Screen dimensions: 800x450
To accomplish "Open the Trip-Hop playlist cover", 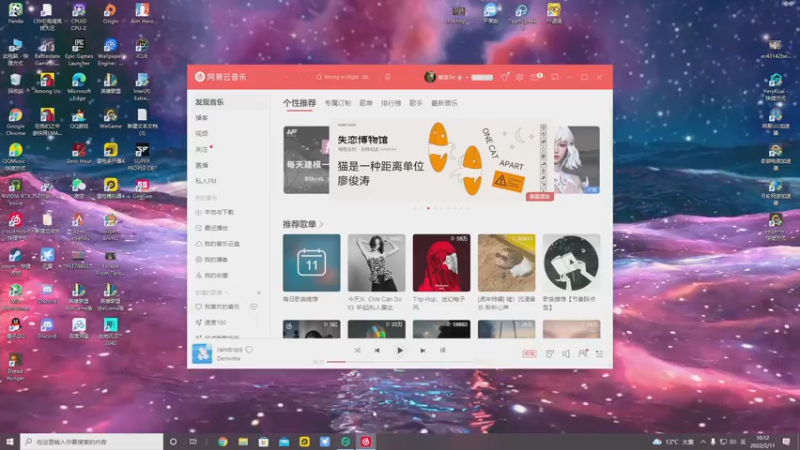I will (x=441, y=263).
